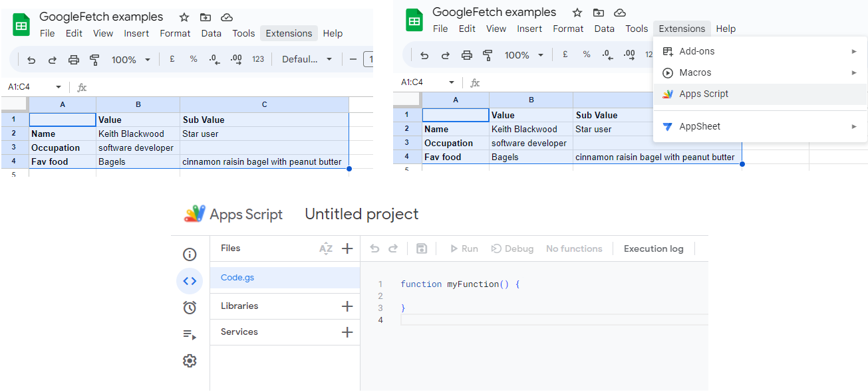Image resolution: width=868 pixels, height=392 pixels.
Task: Expand the Add-ons submenu
Action: pos(854,51)
